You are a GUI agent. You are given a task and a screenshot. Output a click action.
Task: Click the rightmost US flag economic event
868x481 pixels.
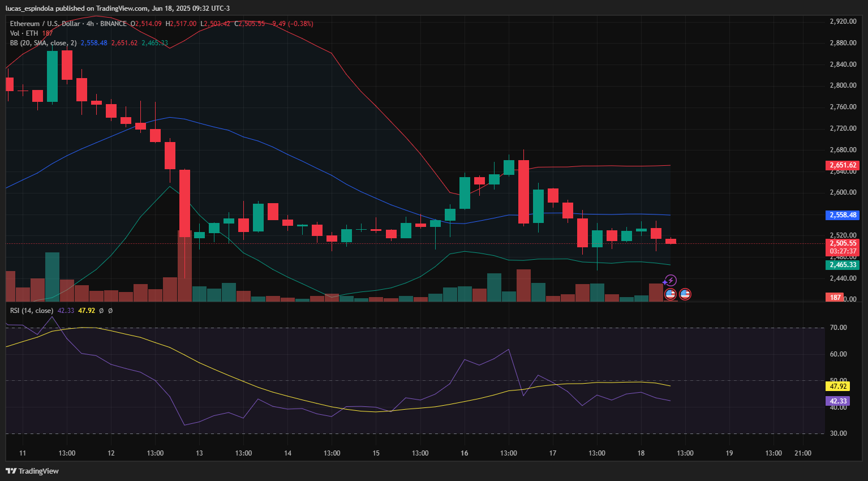pos(685,294)
